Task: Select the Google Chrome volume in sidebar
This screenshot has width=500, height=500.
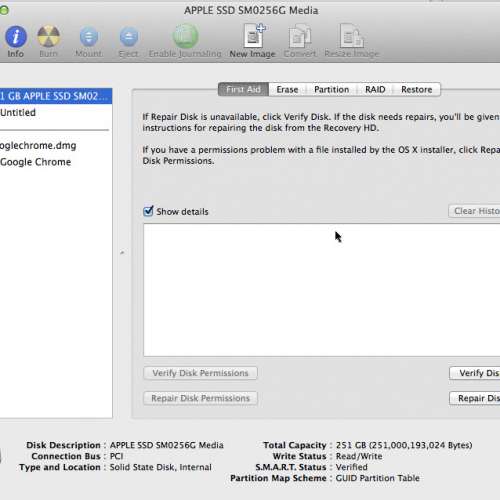Action: point(56,162)
